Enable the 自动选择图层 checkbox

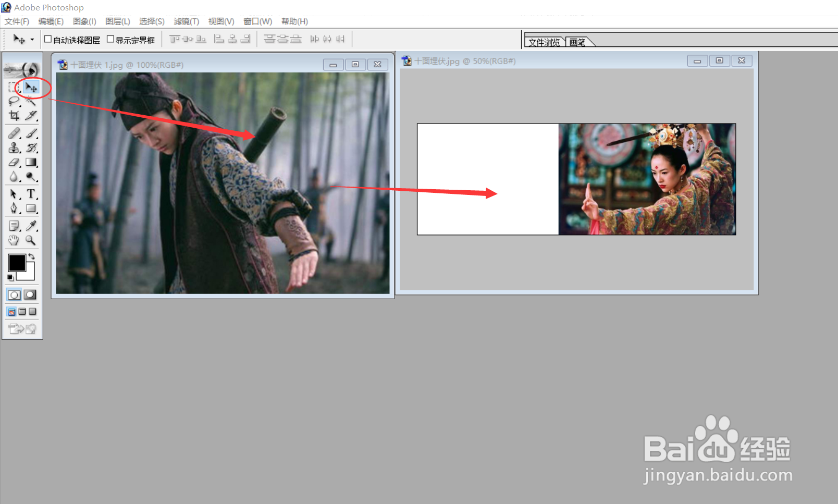(48, 39)
